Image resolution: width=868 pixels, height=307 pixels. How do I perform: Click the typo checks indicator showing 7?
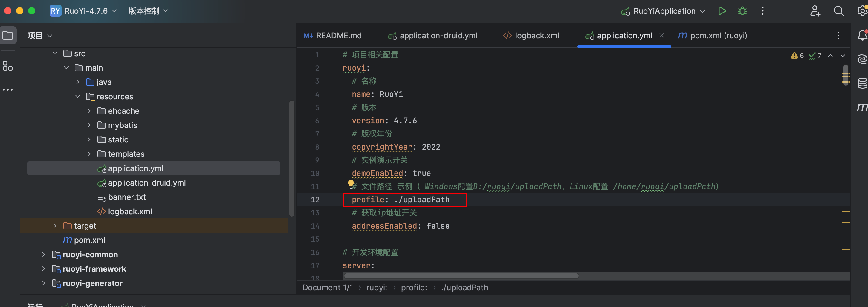[815, 56]
